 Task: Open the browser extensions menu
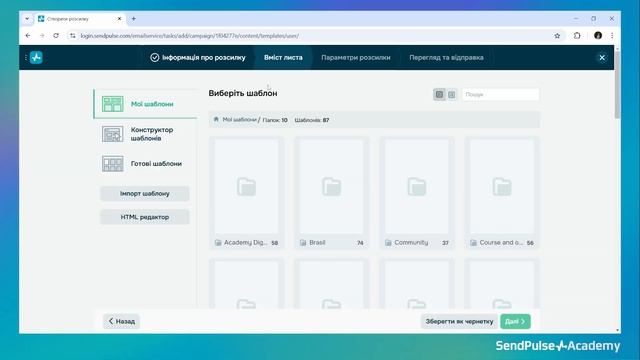tap(577, 36)
